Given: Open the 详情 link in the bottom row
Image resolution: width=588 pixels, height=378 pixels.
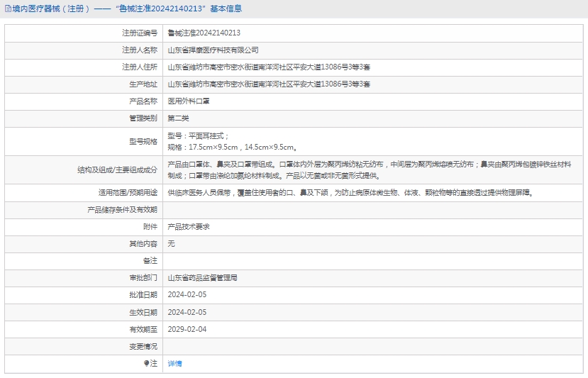Looking at the screenshot, I should (174, 363).
